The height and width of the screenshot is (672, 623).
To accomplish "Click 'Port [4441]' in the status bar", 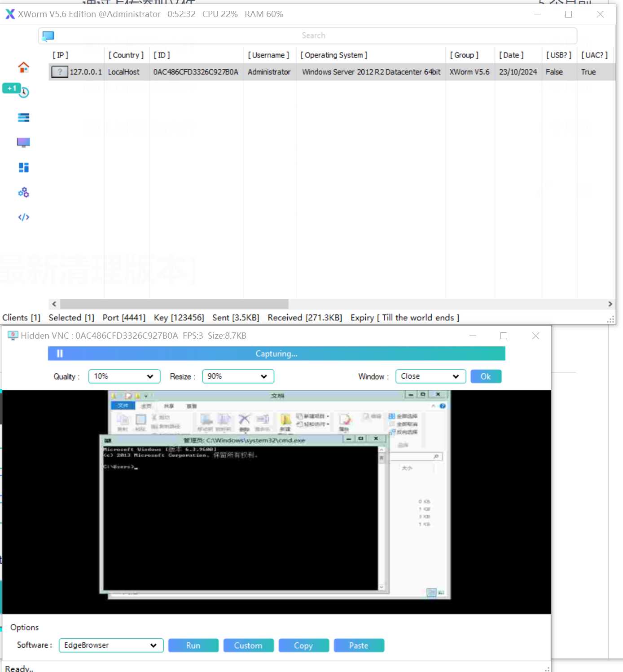I will [x=124, y=318].
